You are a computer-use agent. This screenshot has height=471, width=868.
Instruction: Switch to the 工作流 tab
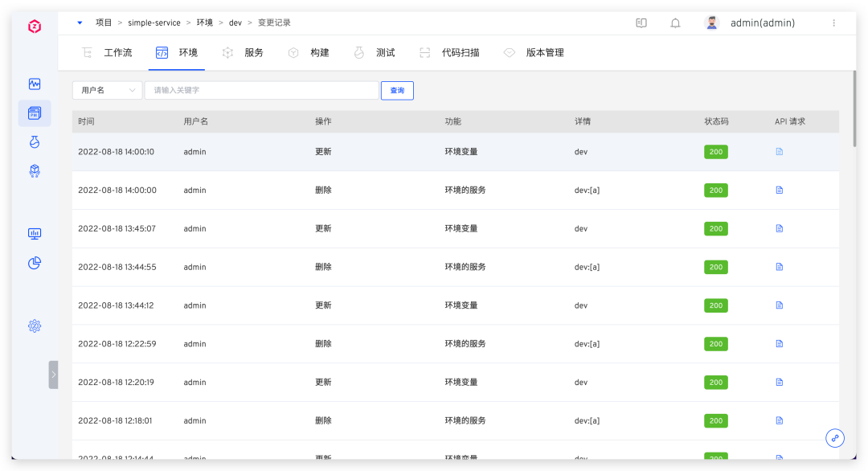click(108, 52)
